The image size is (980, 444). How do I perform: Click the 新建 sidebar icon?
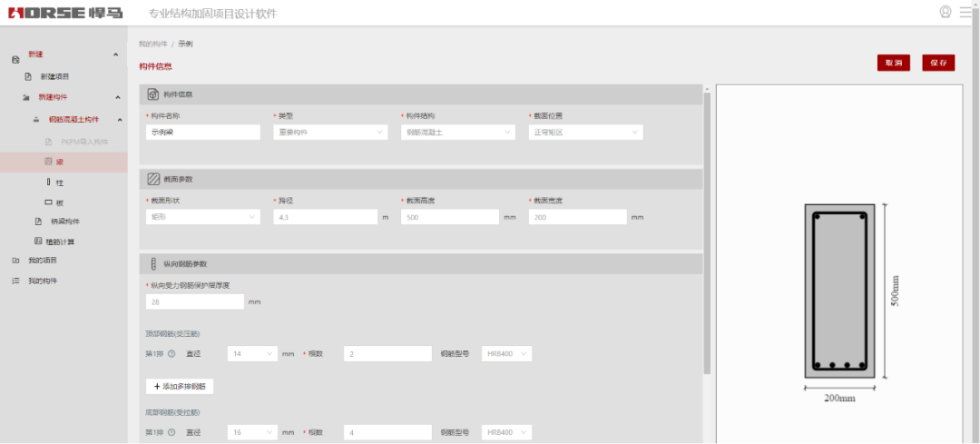16,59
